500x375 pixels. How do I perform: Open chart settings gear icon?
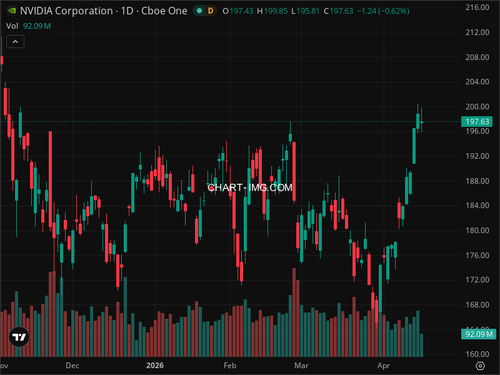coord(480,366)
